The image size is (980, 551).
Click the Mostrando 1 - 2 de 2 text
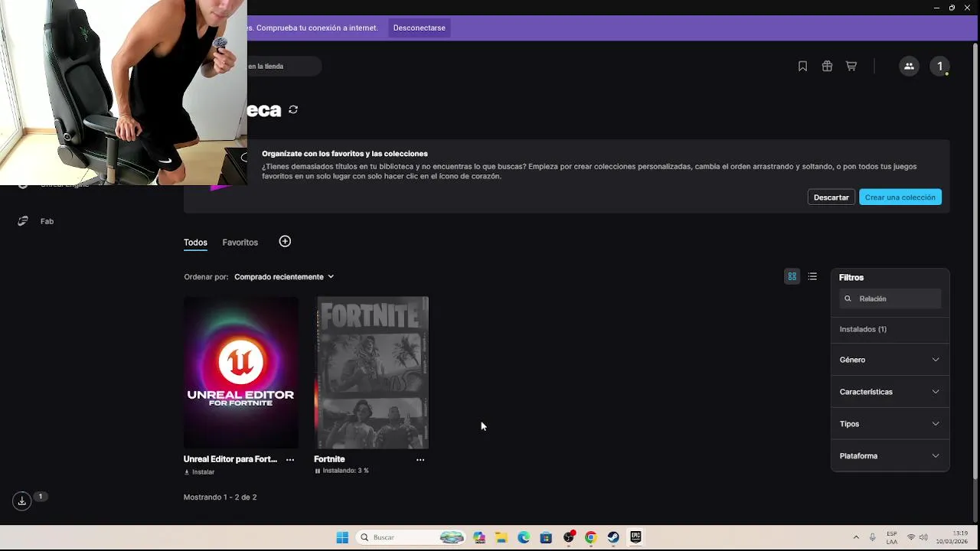pyautogui.click(x=220, y=497)
